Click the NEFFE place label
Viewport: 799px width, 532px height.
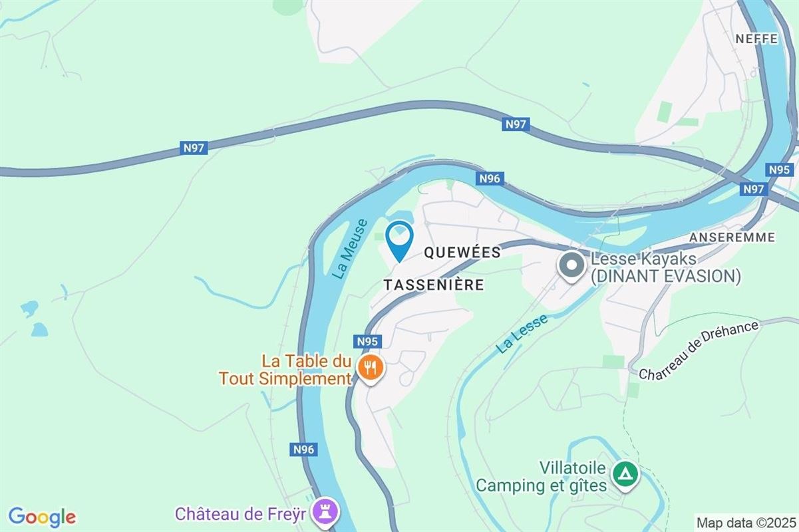tap(756, 39)
